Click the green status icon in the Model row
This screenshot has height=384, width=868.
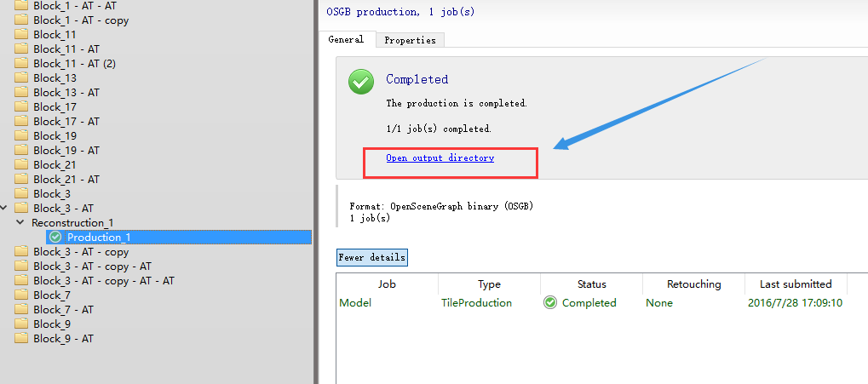pos(550,302)
